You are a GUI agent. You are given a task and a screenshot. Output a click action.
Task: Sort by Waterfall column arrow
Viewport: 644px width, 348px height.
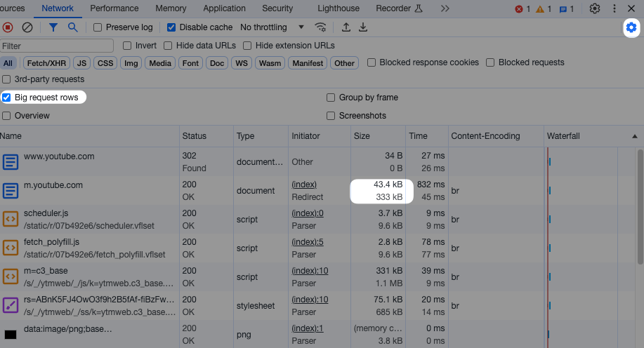635,136
